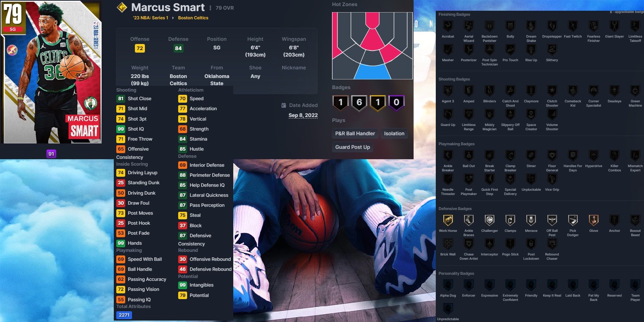Screen dimensions: 644x322
Task: Click the Post Fade attribute row
Action: 133,233
